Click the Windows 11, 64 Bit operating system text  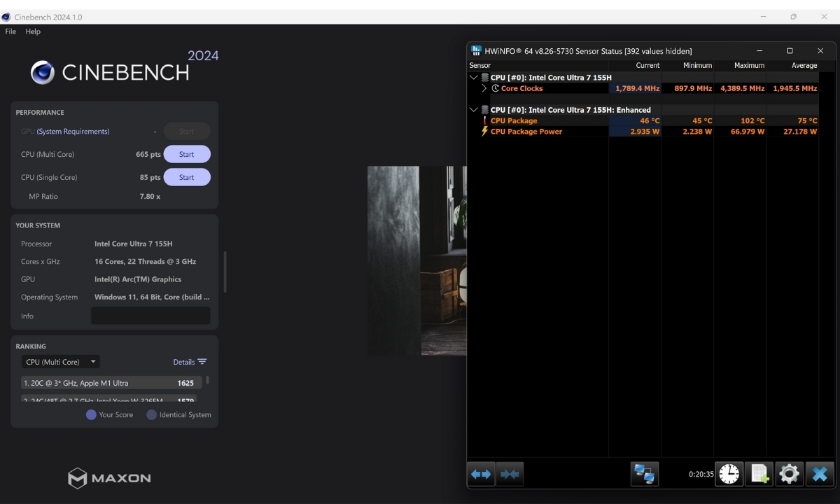[152, 297]
